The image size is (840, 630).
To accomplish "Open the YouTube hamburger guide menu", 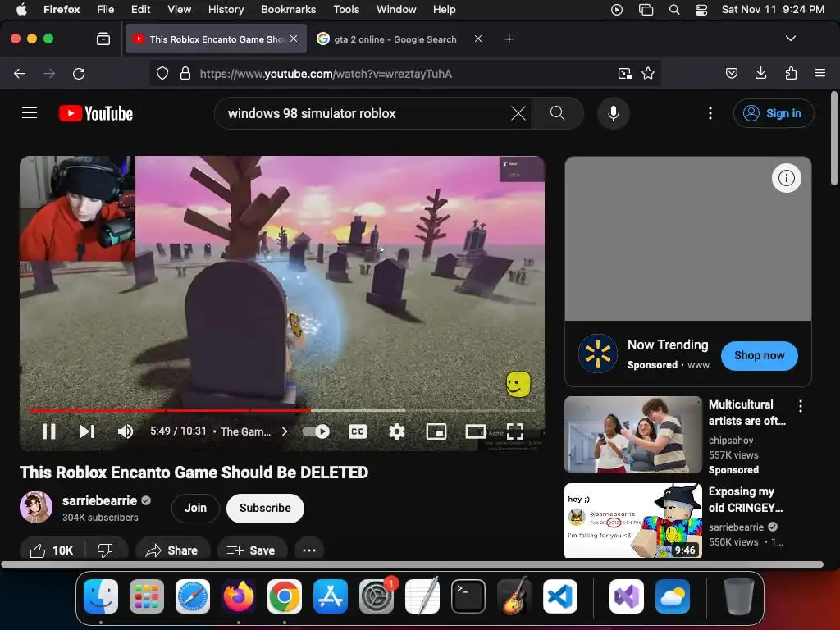I will 30,113.
